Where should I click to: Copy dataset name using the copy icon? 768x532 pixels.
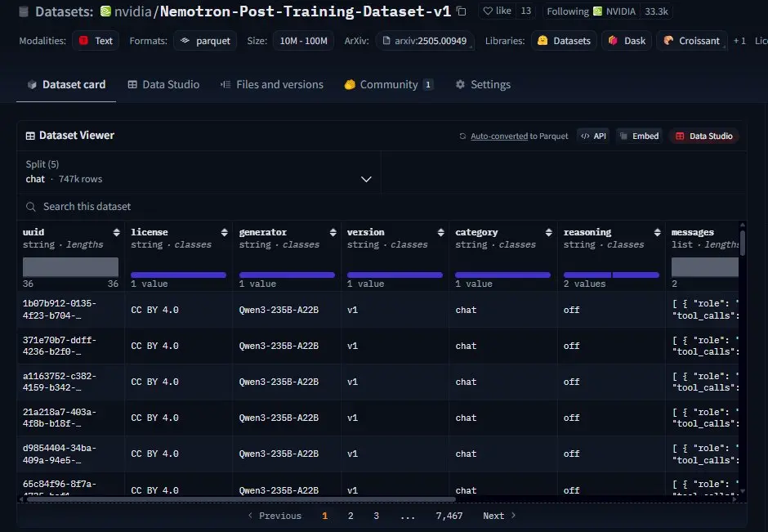point(461,11)
